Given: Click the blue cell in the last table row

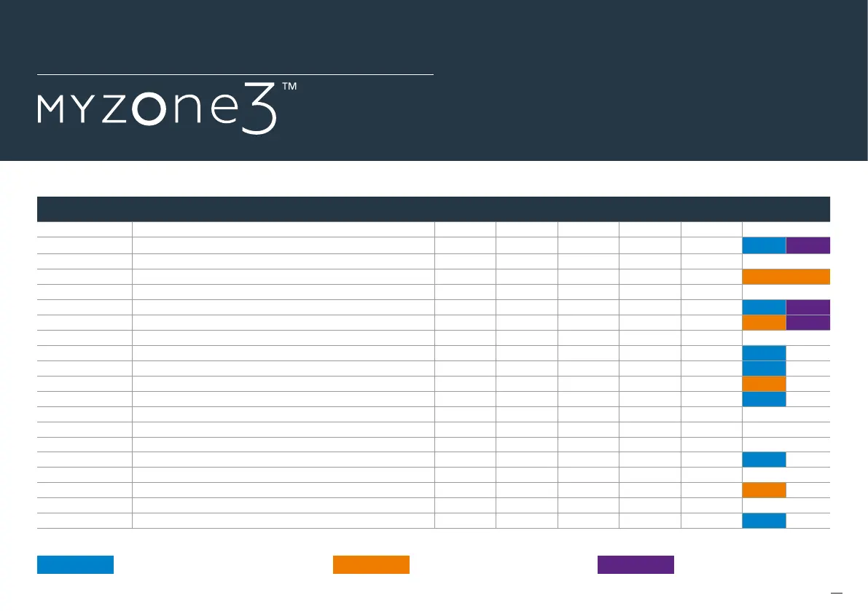Looking at the screenshot, I should click(764, 521).
